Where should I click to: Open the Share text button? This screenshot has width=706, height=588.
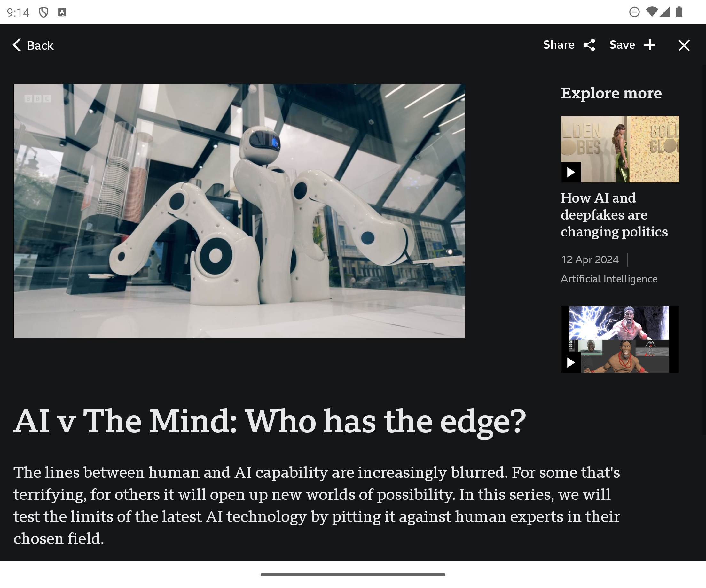[x=559, y=45]
